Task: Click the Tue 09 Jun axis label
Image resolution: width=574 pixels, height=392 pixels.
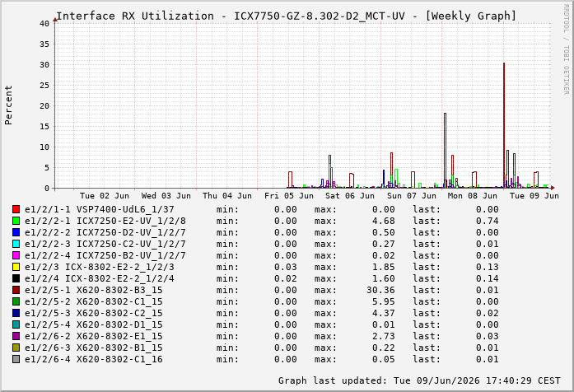Action: (534, 196)
